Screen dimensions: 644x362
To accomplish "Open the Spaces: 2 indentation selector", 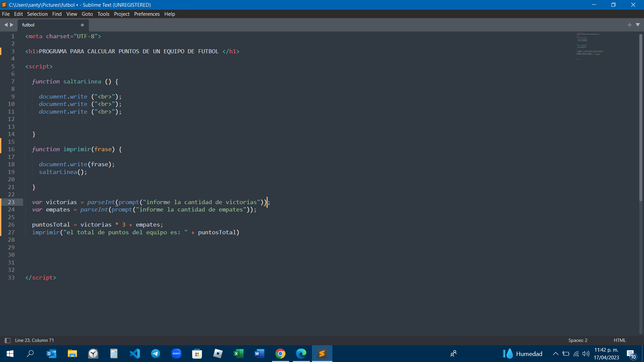I will tap(578, 340).
